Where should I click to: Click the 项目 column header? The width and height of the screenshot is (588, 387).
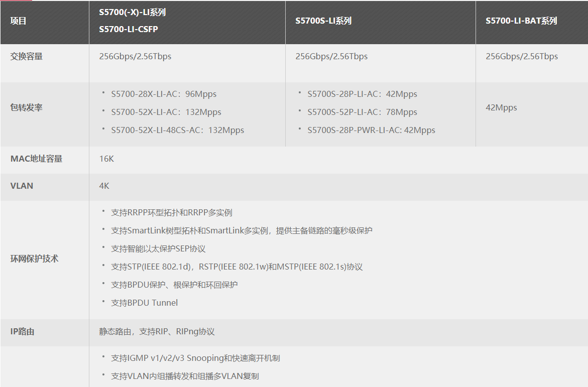[x=19, y=21]
